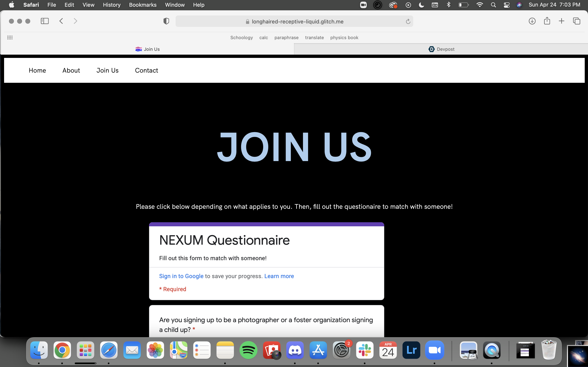Open the privacy report shield icon
This screenshot has height=367, width=588.
tap(166, 21)
